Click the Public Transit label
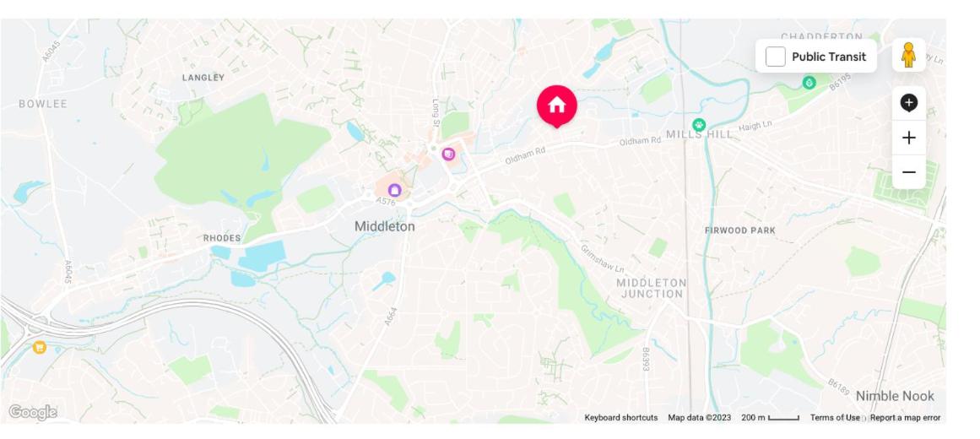The height and width of the screenshot is (439, 980). click(x=829, y=57)
